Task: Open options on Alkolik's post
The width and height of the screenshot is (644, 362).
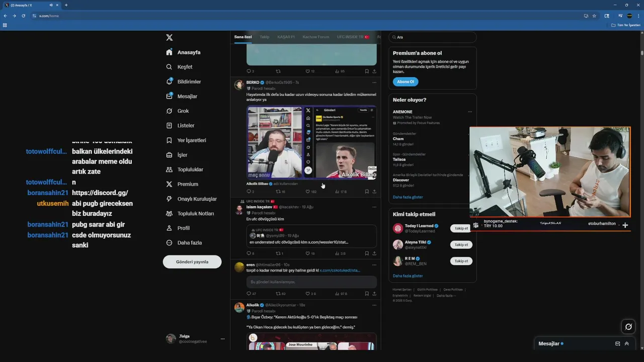Action: coord(374,305)
